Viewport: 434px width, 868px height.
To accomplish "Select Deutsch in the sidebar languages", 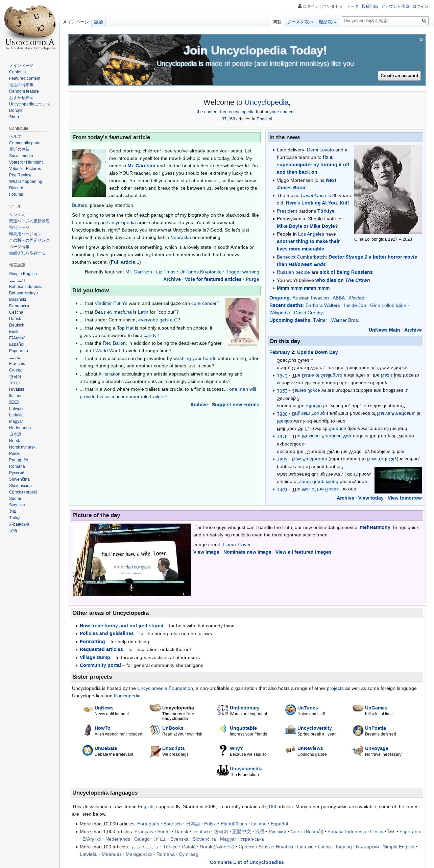I will (17, 325).
